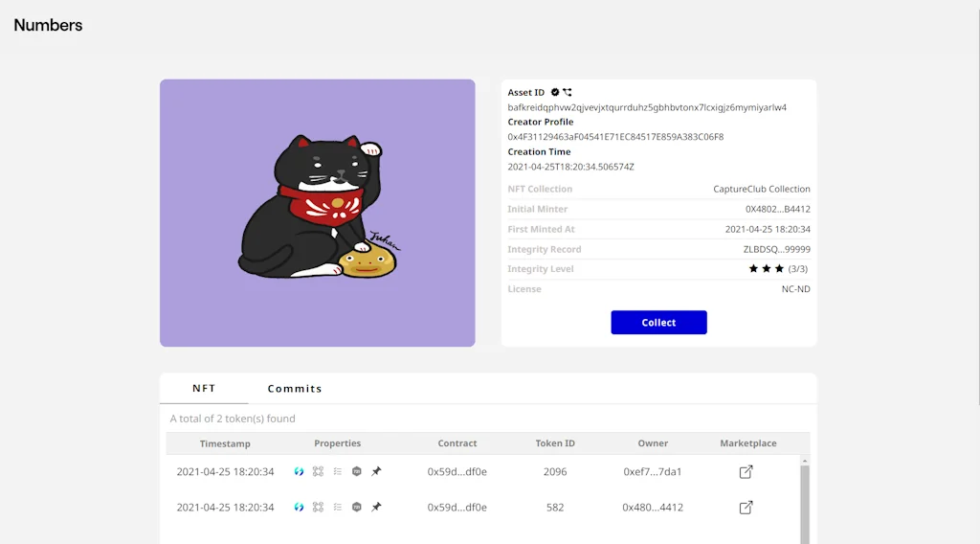
Task: Click the first integrity level star
Action: 753,268
